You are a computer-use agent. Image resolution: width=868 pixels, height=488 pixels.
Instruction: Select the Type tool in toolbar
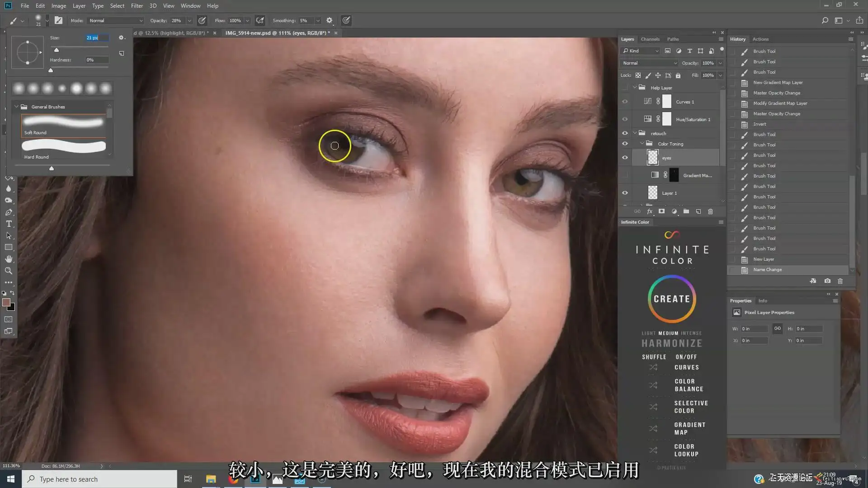coord(9,224)
